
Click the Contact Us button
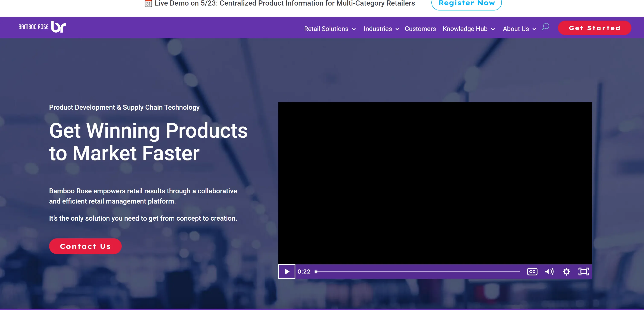[85, 246]
